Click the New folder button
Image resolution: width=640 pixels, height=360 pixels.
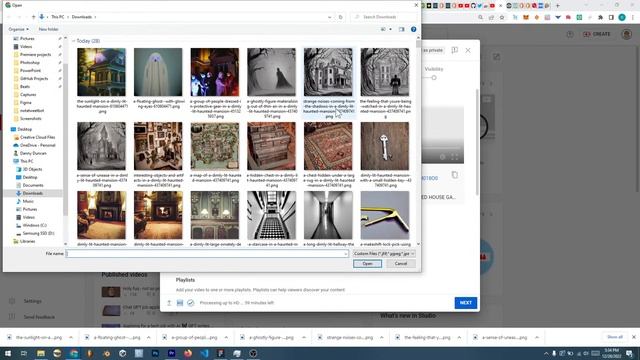[x=48, y=29]
